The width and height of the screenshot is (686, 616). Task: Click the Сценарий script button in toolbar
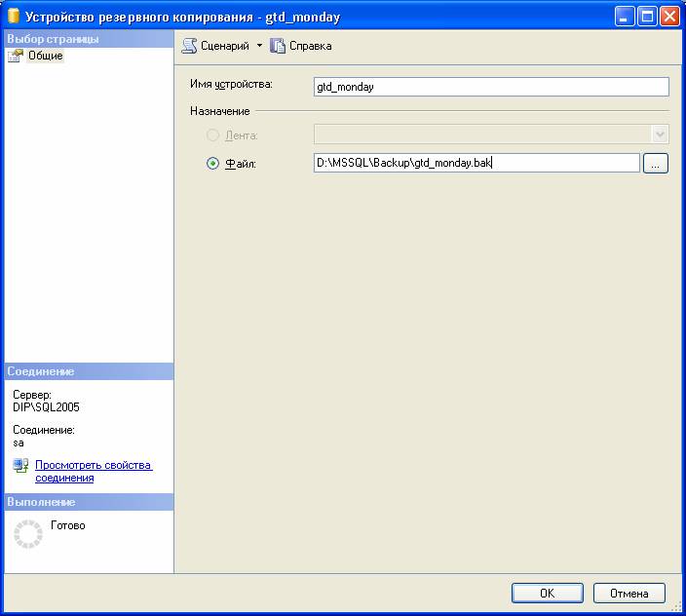[216, 46]
